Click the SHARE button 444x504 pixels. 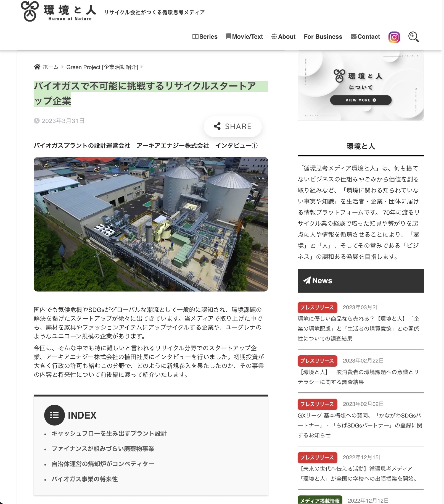232,126
